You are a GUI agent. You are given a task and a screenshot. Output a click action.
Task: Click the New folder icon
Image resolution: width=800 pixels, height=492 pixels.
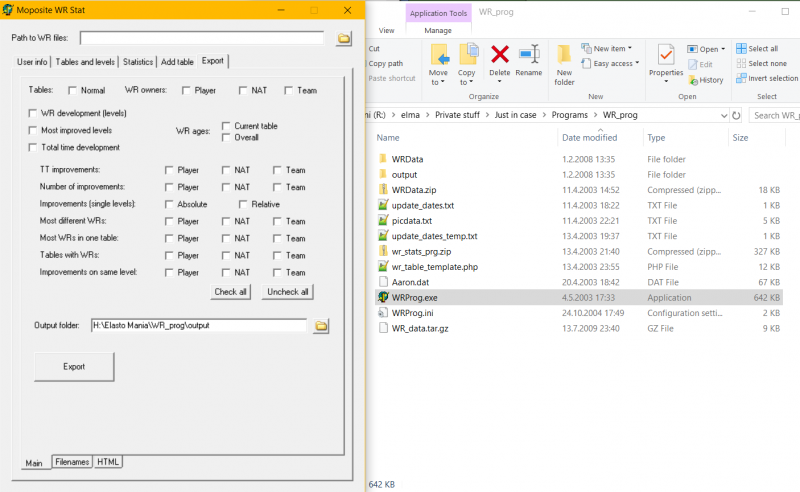pos(565,60)
